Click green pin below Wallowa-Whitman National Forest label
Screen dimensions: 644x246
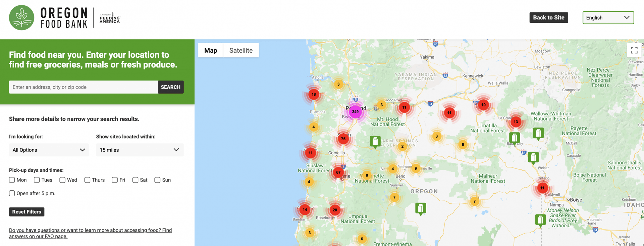pyautogui.click(x=538, y=134)
